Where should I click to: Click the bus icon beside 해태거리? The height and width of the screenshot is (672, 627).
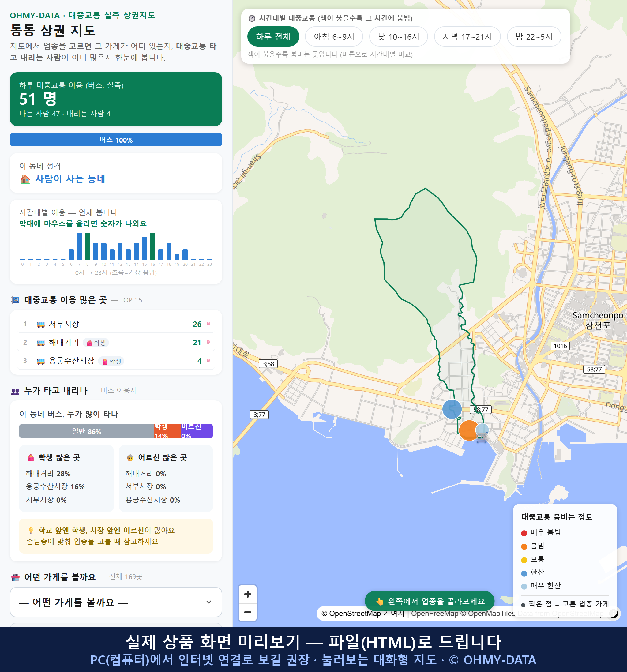pyautogui.click(x=40, y=343)
